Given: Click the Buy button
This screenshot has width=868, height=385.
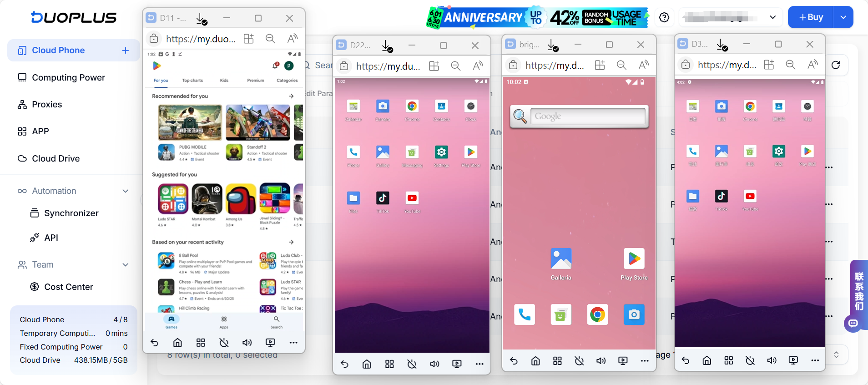Looking at the screenshot, I should pyautogui.click(x=811, y=17).
